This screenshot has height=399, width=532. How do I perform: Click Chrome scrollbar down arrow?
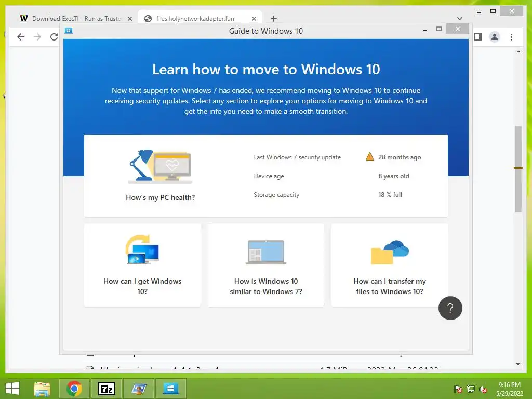click(x=518, y=364)
